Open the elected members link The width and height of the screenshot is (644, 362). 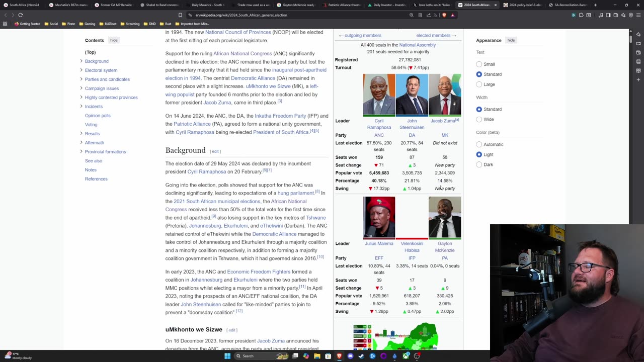(436, 36)
